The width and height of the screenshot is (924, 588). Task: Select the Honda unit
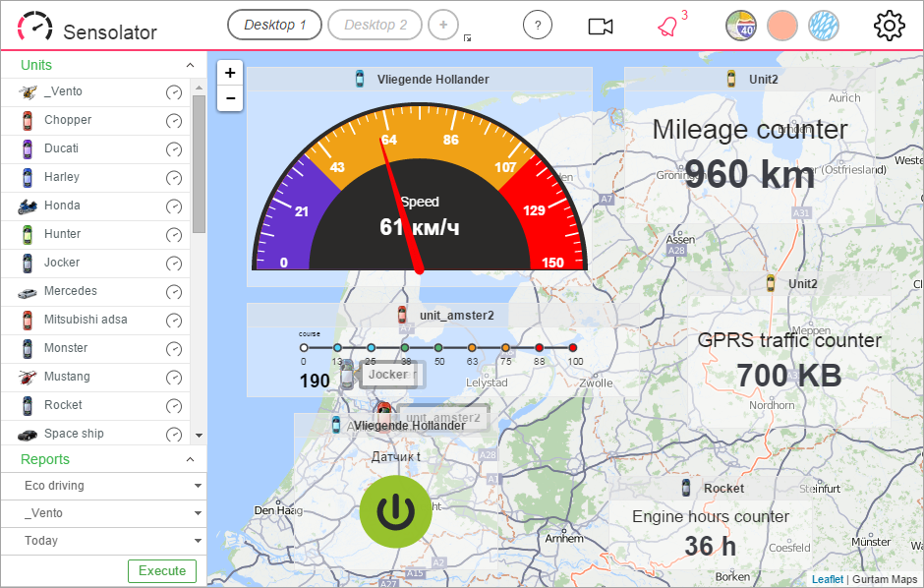pyautogui.click(x=95, y=206)
